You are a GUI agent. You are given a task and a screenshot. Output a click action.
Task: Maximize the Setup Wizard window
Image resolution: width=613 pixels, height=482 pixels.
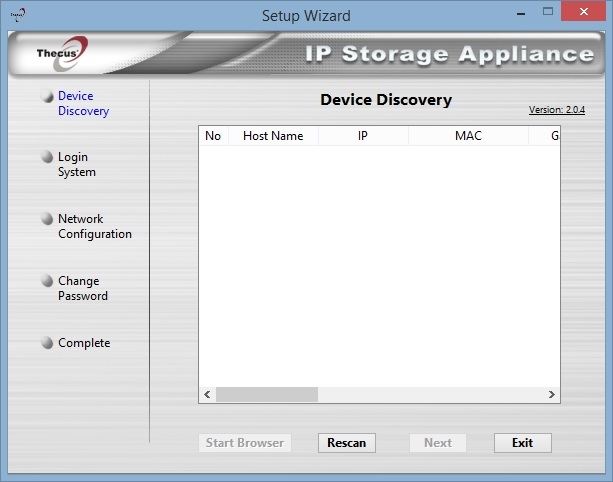click(548, 11)
